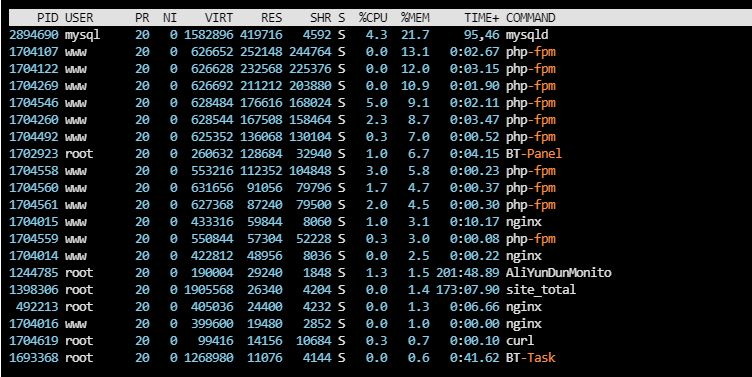The image size is (752, 377).
Task: Select the BT-Panel process name
Action: click(x=533, y=154)
